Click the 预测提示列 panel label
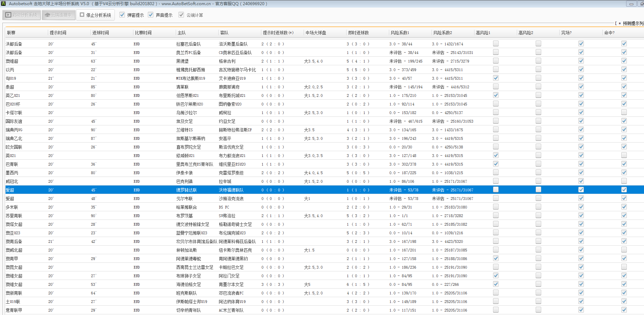 633,23
